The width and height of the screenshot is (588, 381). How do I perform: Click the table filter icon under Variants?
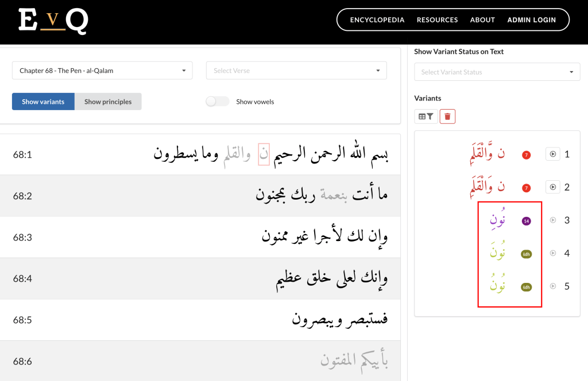click(x=425, y=116)
